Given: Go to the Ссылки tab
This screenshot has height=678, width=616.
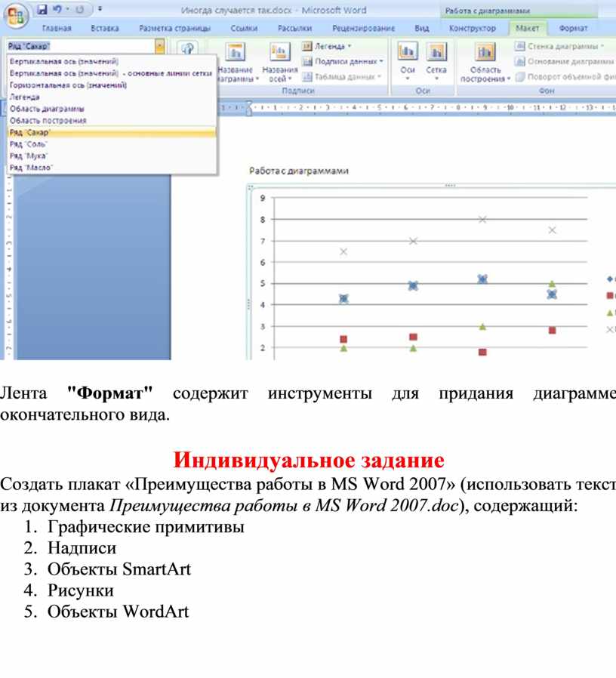Looking at the screenshot, I should pyautogui.click(x=244, y=28).
